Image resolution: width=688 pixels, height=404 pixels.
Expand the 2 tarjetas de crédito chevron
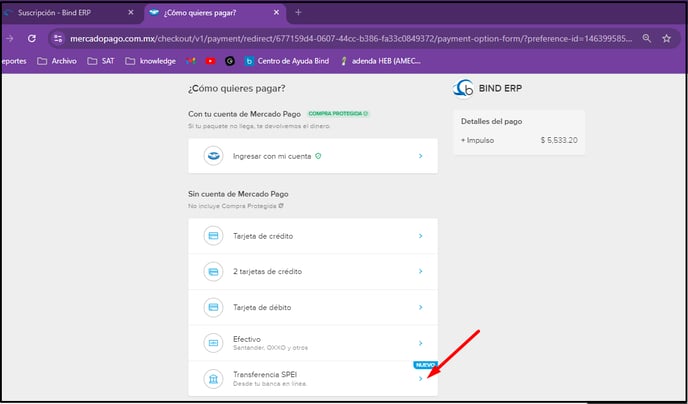420,272
